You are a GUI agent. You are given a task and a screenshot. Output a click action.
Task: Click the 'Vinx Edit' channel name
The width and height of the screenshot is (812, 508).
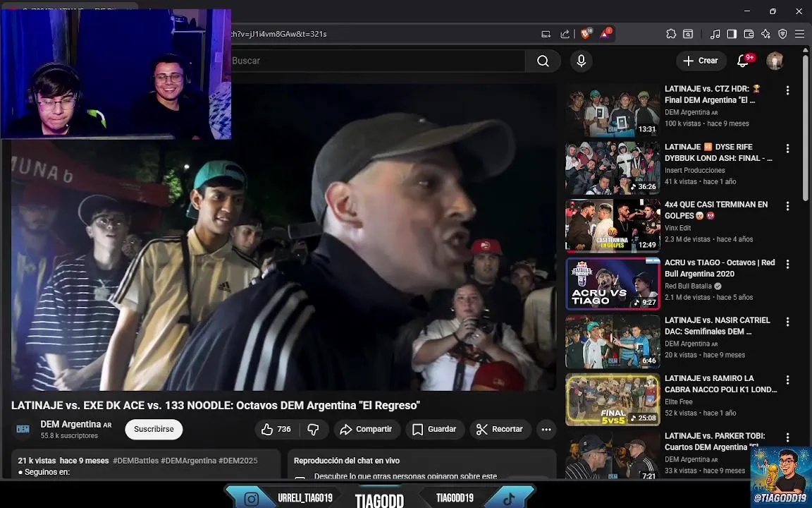[x=678, y=228]
